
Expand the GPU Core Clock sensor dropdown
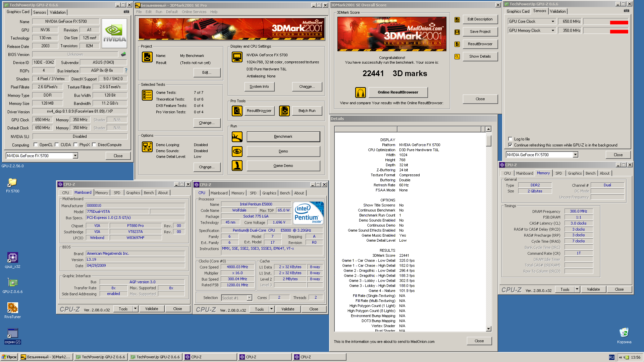tap(553, 21)
